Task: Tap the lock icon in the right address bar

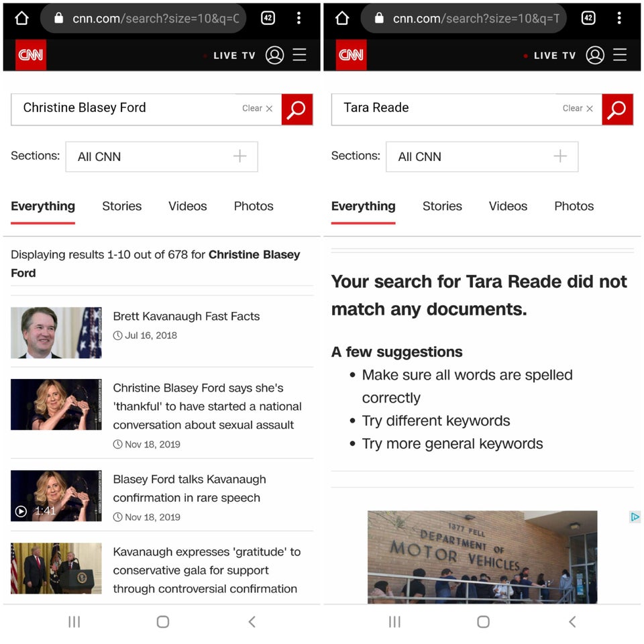Action: (379, 17)
